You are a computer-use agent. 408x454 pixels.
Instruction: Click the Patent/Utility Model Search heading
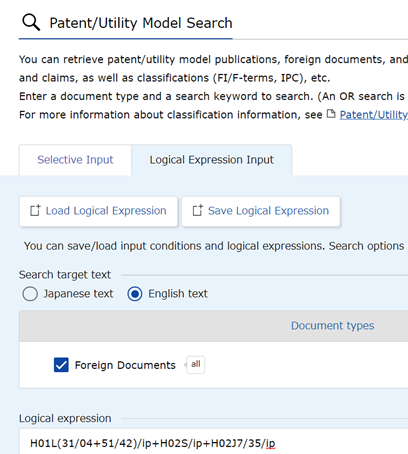click(x=141, y=23)
